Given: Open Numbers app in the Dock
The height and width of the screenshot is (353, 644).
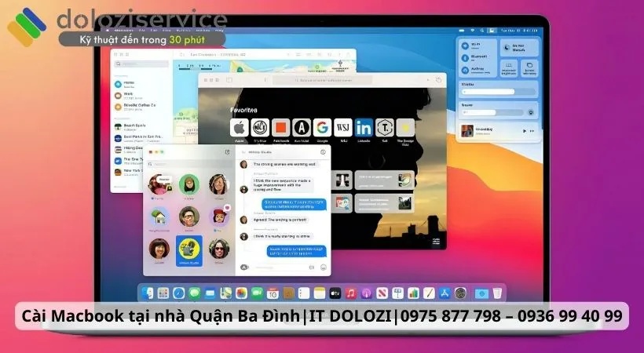Looking at the screenshot, I should pos(413,293).
